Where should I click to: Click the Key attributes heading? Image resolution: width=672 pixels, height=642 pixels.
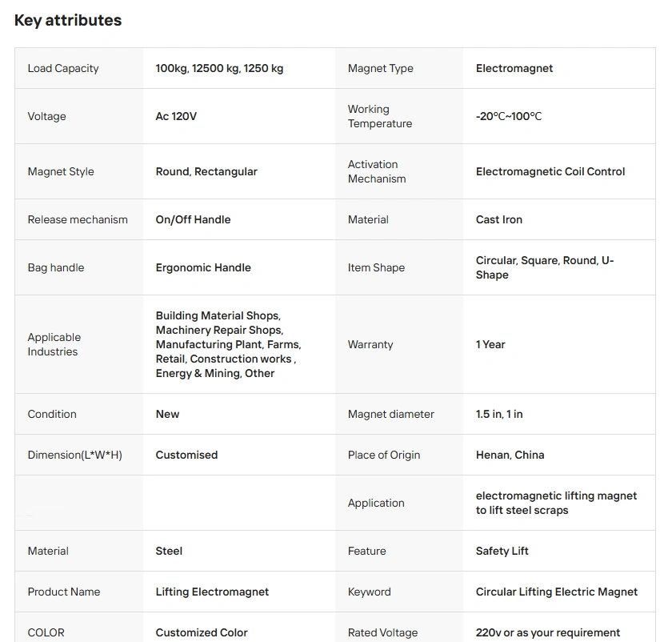68,21
